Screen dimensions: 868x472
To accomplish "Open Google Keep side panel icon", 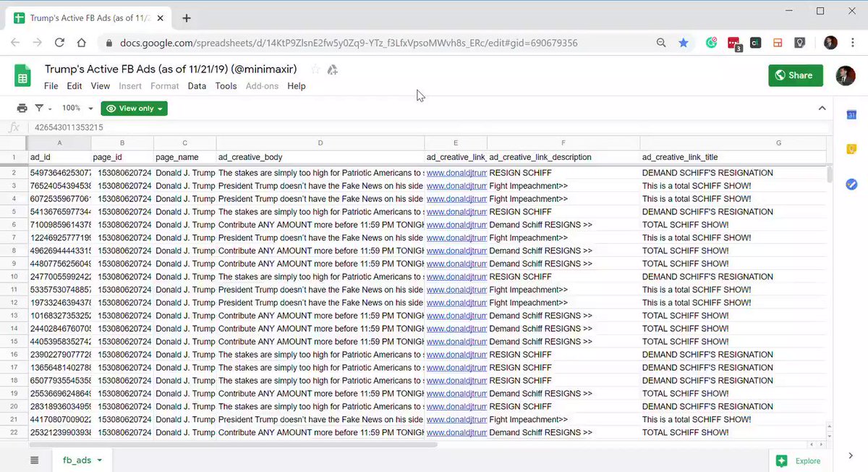I will (851, 150).
